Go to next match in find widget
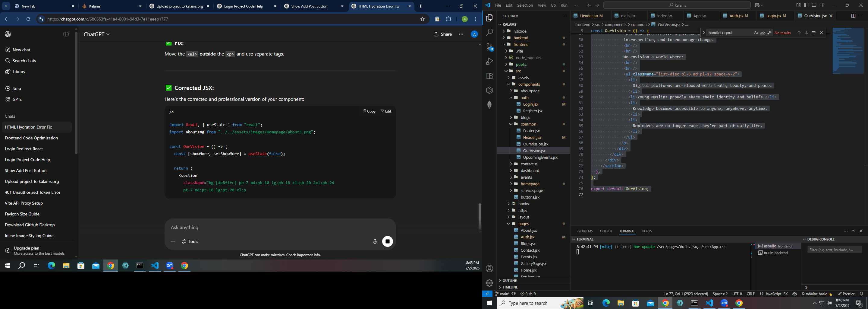The image size is (868, 309). point(806,33)
